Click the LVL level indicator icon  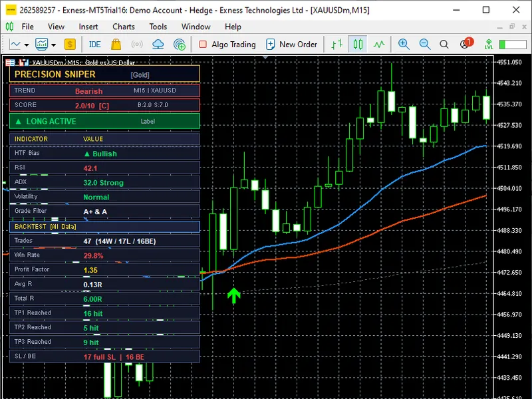pyautogui.click(x=489, y=45)
